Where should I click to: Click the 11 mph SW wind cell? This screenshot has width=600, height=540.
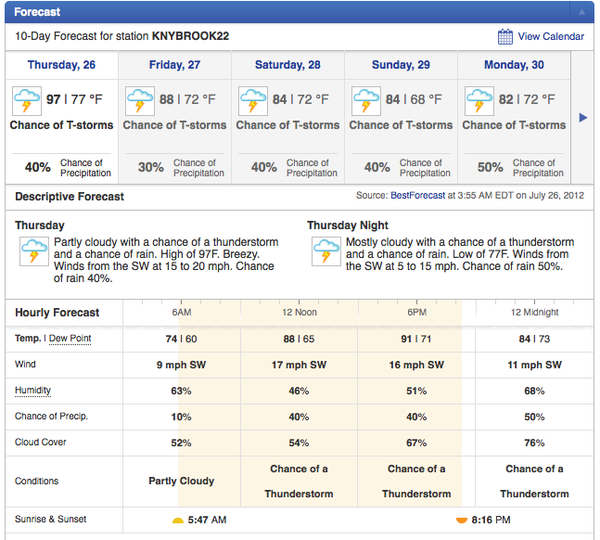tap(534, 365)
